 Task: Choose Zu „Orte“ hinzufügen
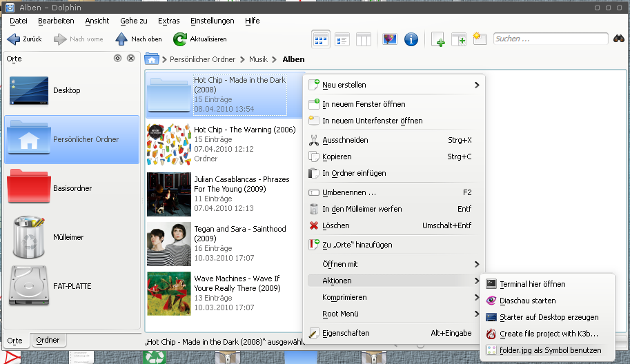coord(394,245)
